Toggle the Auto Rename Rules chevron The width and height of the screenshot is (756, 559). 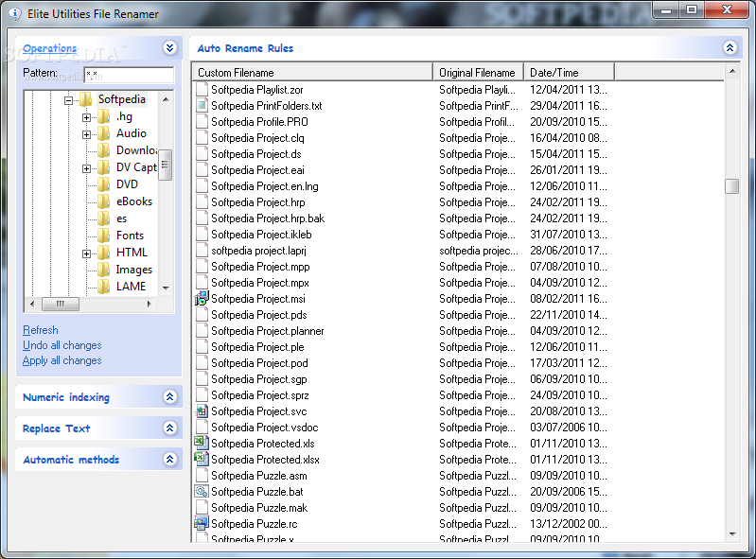point(730,47)
